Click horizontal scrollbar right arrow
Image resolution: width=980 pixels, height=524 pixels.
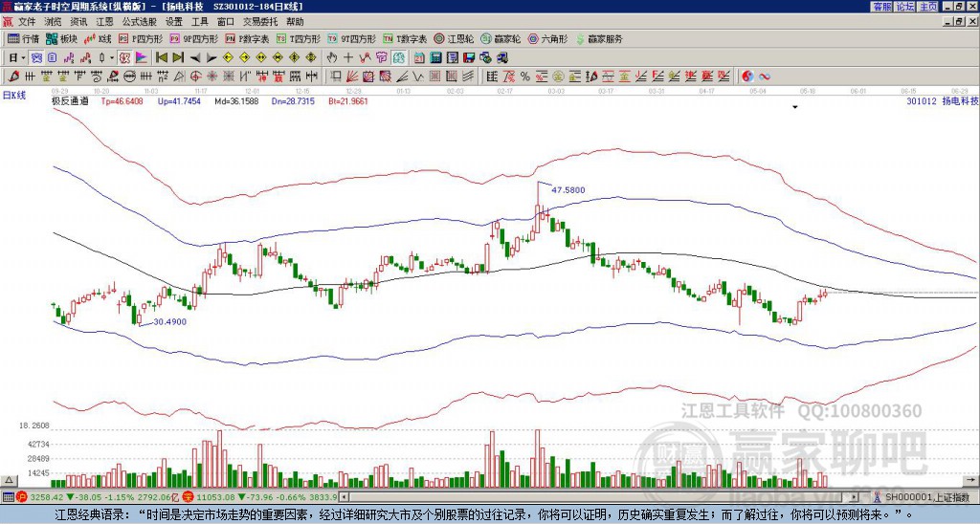[x=855, y=497]
